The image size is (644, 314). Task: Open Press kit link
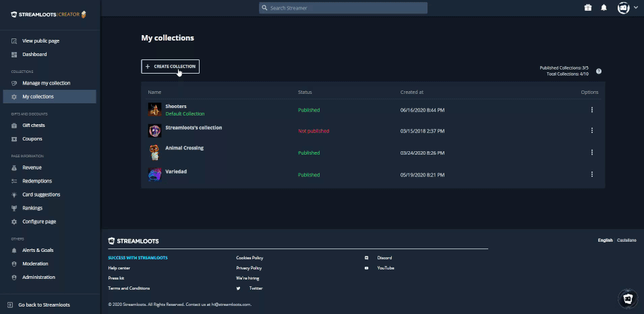[116, 278]
